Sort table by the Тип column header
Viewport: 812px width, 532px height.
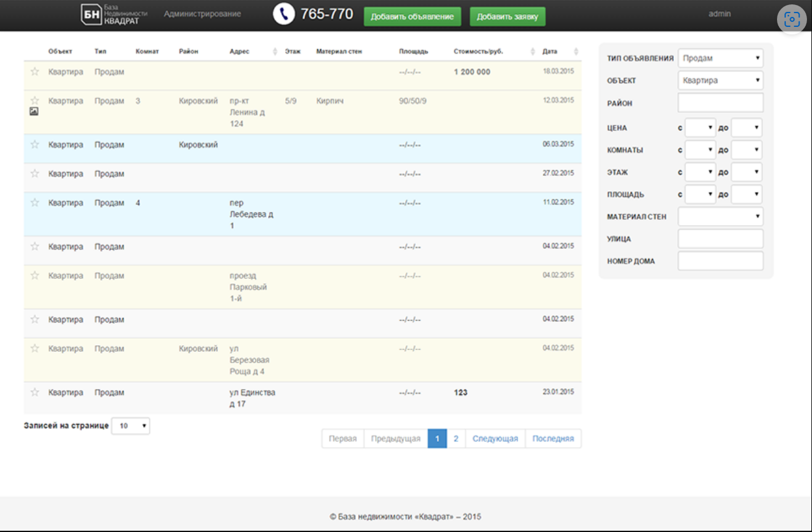point(101,51)
